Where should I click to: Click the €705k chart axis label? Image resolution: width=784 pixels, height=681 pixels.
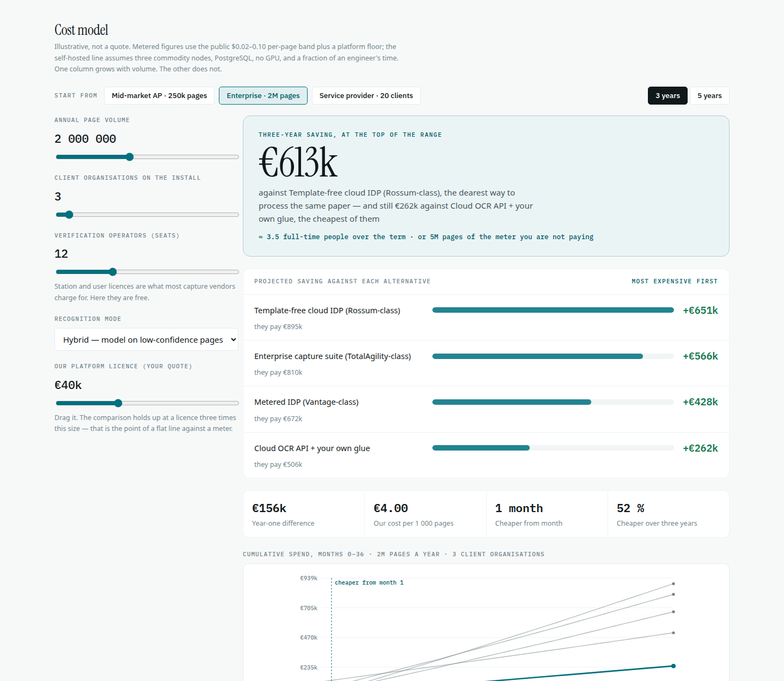pos(309,608)
